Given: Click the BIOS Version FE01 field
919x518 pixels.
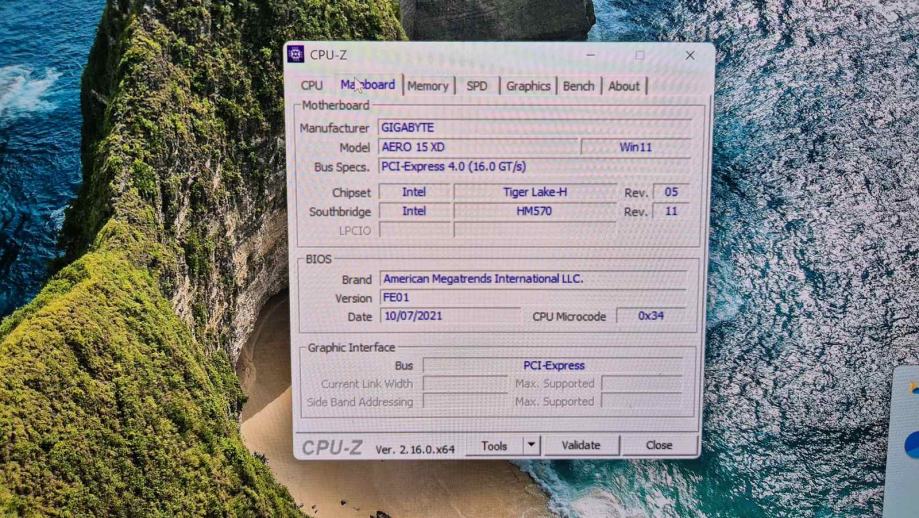Looking at the screenshot, I should pyautogui.click(x=533, y=298).
